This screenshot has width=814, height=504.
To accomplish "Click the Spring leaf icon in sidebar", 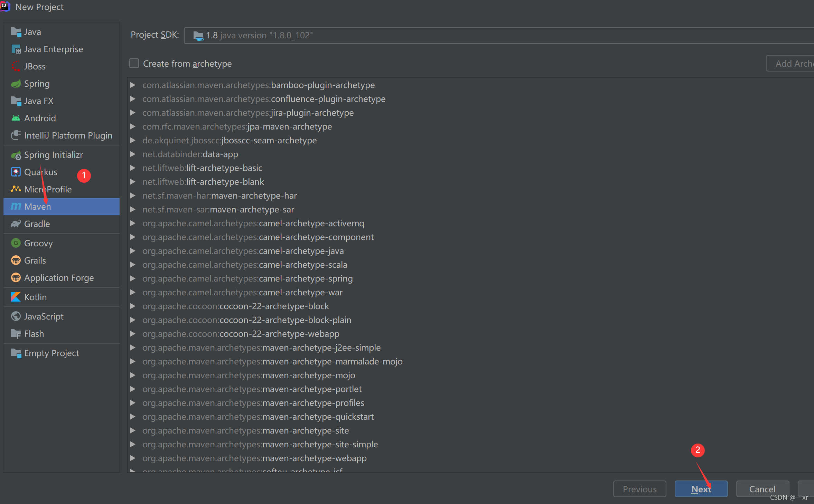I will [x=16, y=84].
